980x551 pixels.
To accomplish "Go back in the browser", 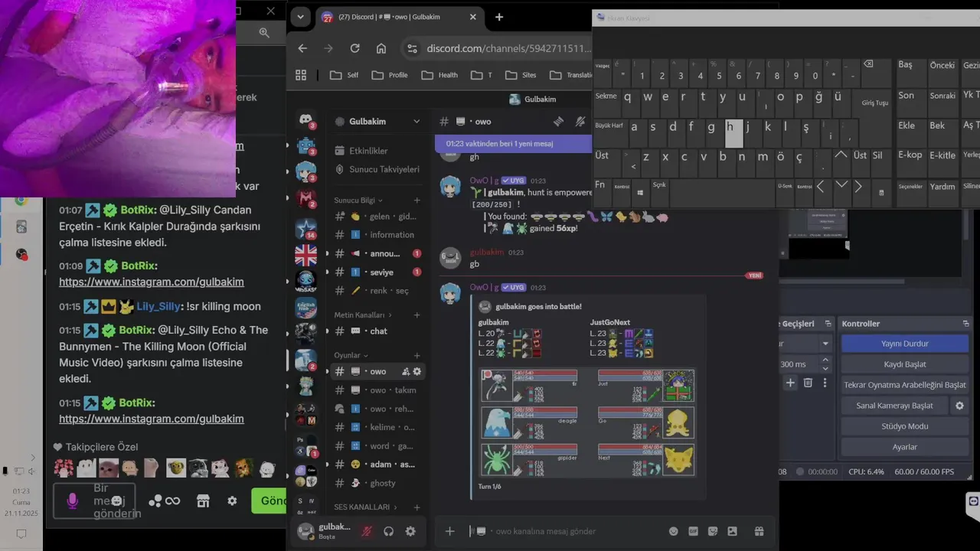I will [302, 48].
